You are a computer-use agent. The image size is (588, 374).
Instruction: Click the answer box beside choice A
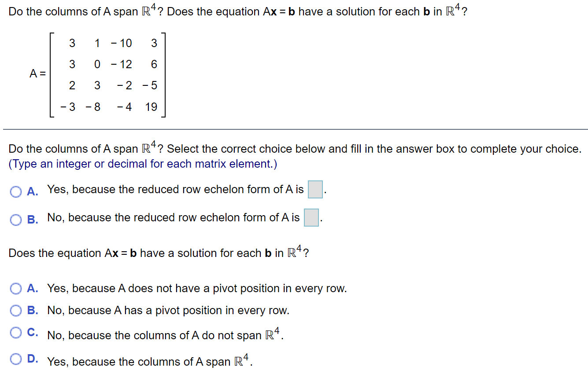(315, 189)
